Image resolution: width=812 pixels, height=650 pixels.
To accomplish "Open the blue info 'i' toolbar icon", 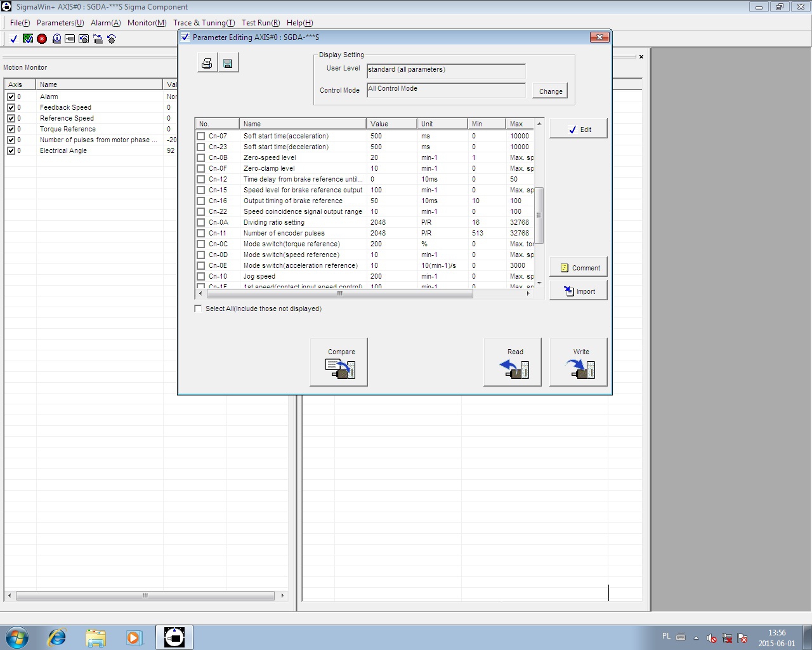I will click(x=56, y=39).
